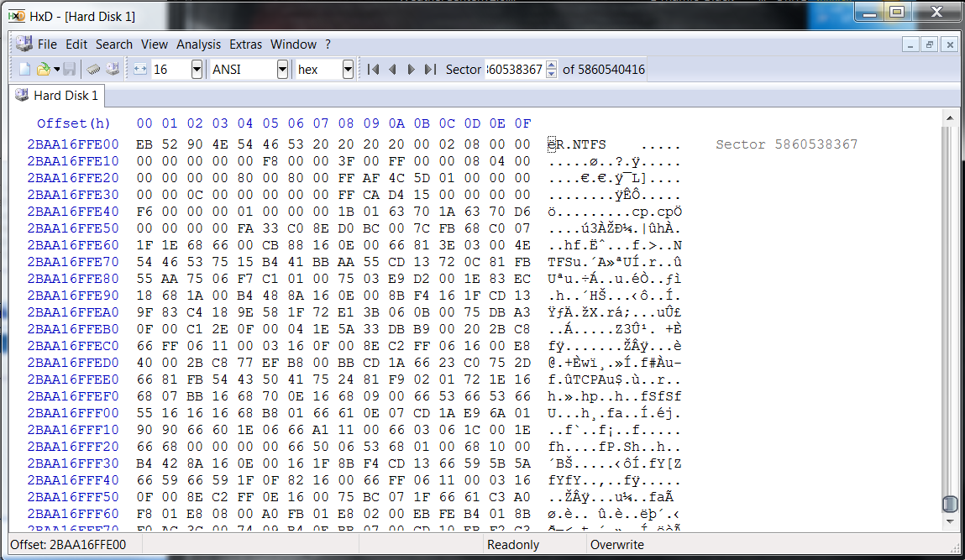965x560 pixels.
Task: Click the Overwrite status bar entry
Action: [616, 545]
